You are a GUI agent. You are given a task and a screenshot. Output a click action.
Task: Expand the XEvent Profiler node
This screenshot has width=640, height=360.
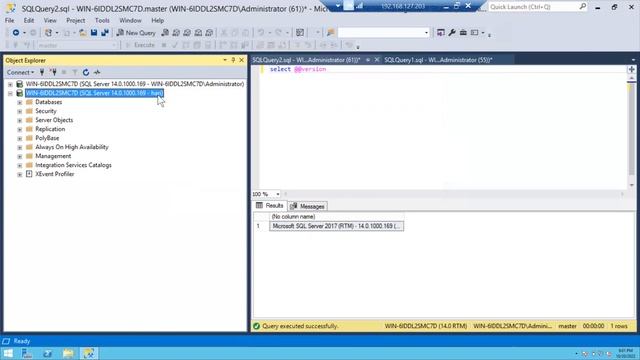coord(20,174)
